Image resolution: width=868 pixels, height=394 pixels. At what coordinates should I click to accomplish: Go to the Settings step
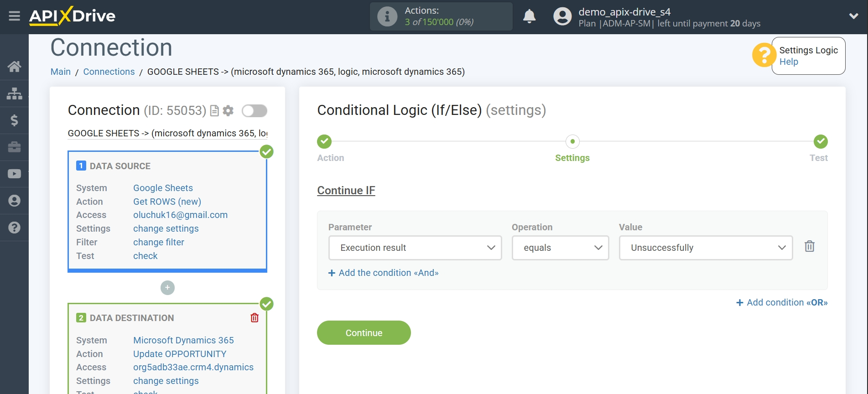pyautogui.click(x=572, y=141)
